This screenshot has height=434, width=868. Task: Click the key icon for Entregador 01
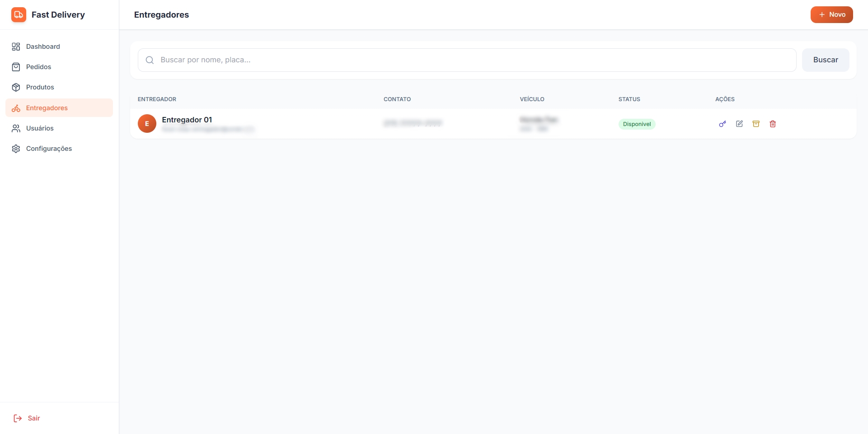(723, 124)
